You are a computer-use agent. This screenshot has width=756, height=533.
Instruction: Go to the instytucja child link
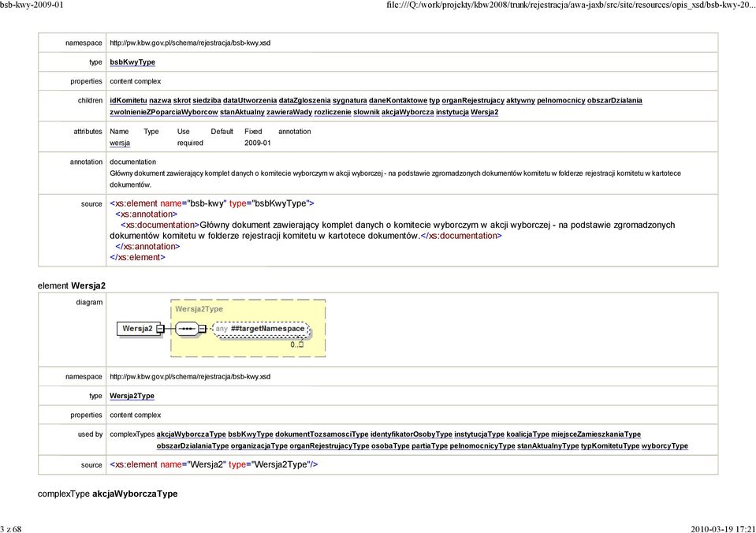click(x=452, y=112)
